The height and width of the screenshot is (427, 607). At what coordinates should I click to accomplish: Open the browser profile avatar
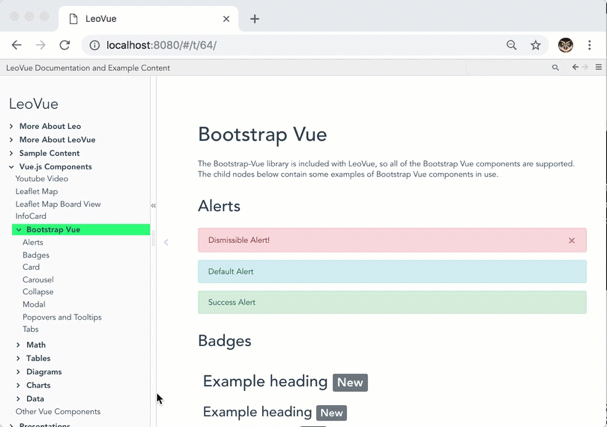pyautogui.click(x=565, y=45)
